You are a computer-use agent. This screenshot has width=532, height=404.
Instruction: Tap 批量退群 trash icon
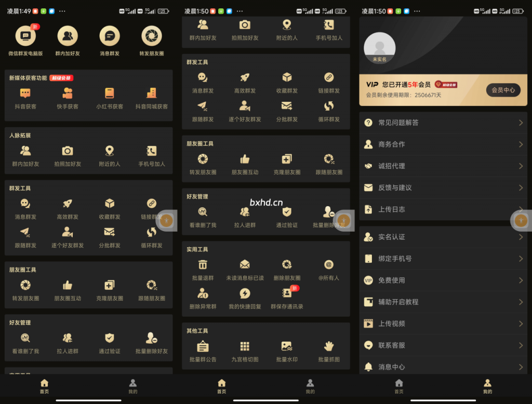[203, 264]
